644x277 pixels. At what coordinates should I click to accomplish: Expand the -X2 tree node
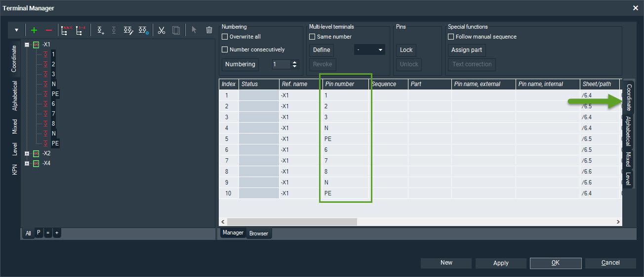coord(28,153)
